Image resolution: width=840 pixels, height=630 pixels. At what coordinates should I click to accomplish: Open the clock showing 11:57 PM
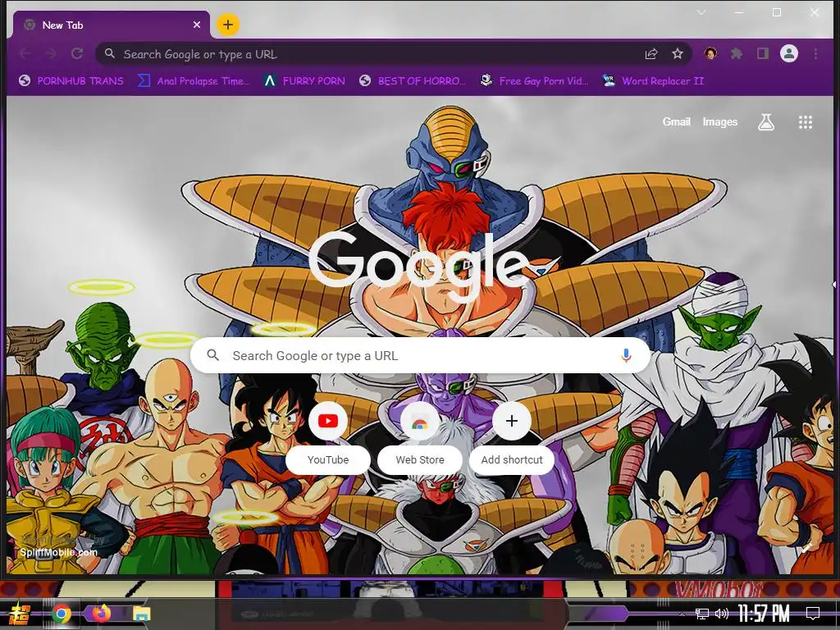[x=764, y=614]
